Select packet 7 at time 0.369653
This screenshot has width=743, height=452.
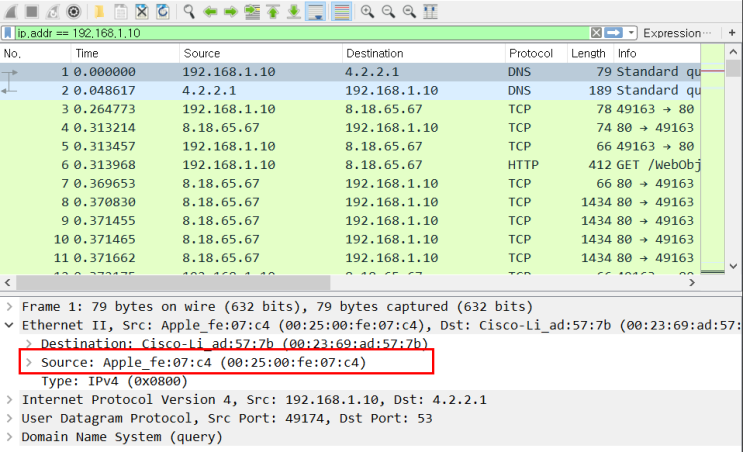click(350, 183)
